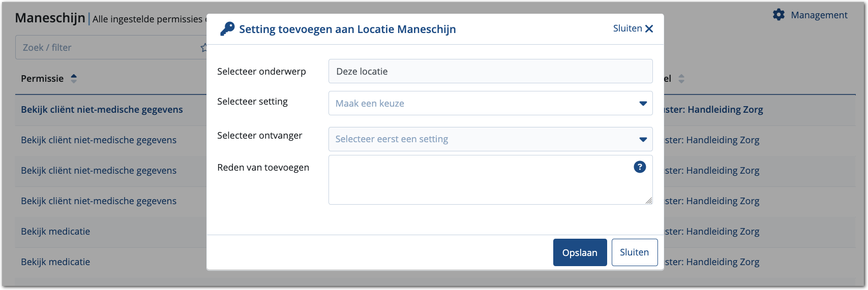Open the Selecteer setting dropdown
Viewport: 868px width, 290px height.
pyautogui.click(x=483, y=104)
